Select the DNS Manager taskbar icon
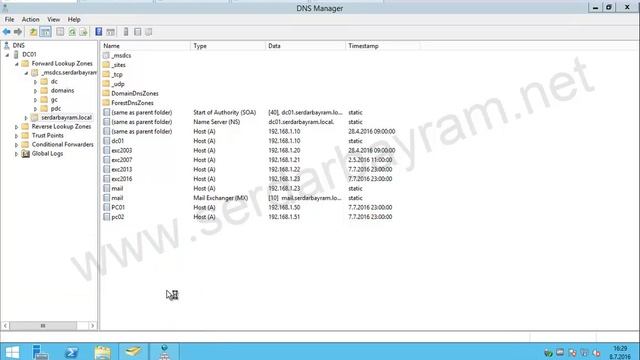This screenshot has width=640, height=360. point(164,352)
